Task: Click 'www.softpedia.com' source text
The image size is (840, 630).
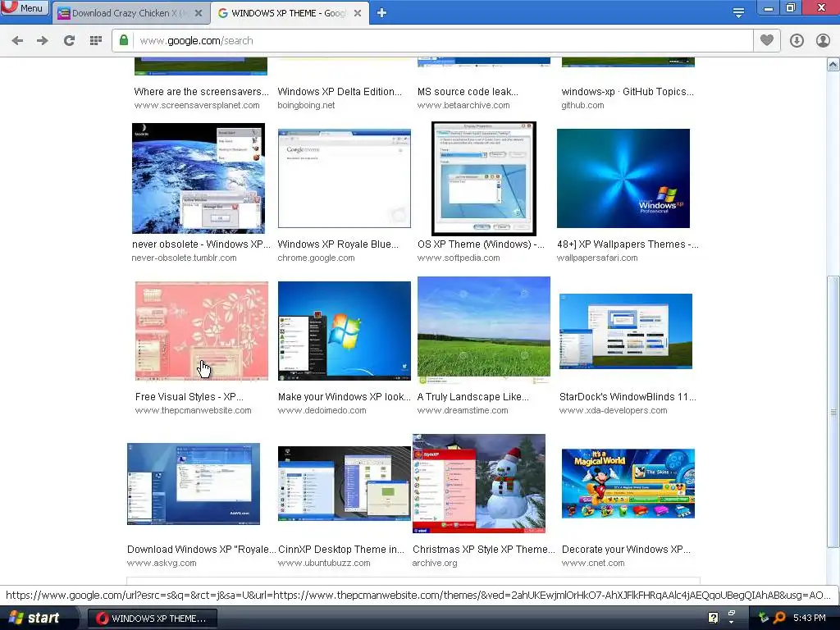Action: pos(459,258)
